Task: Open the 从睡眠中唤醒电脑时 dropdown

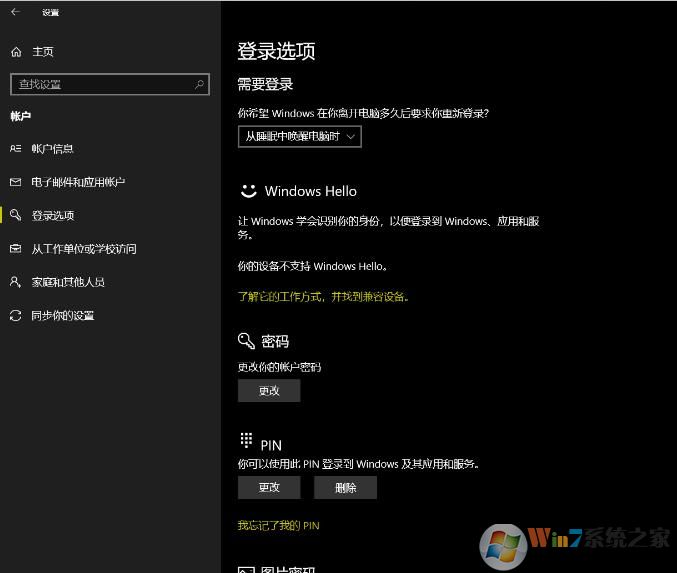Action: coord(300,136)
